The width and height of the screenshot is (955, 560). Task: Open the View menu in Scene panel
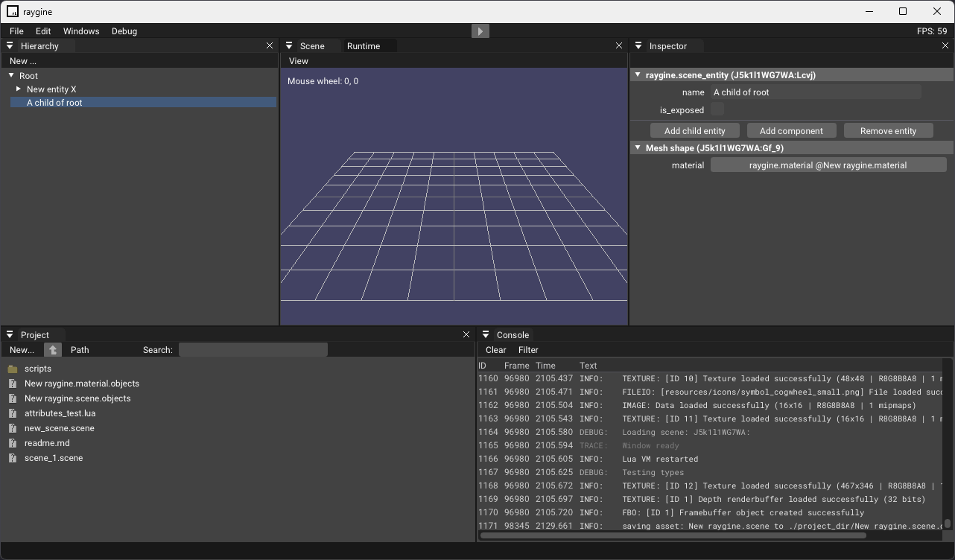(299, 61)
